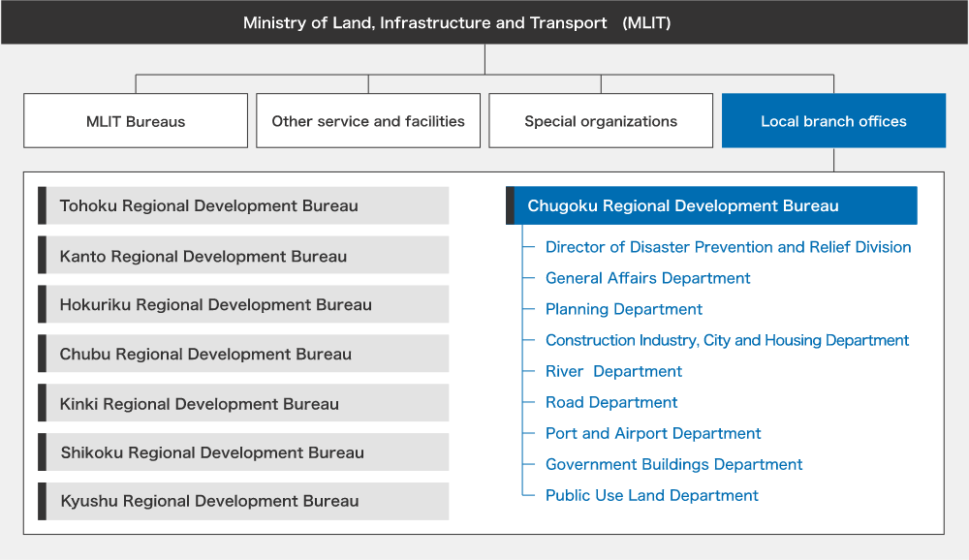The width and height of the screenshot is (969, 560).
Task: Choose Chubu Regional Development Bureau
Action: pos(243,354)
